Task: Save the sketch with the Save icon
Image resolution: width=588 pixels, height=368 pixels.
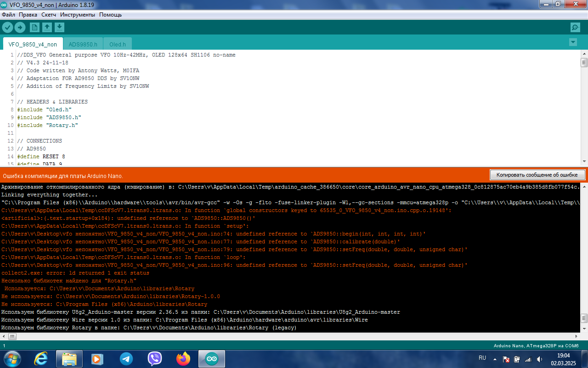Action: tap(59, 27)
